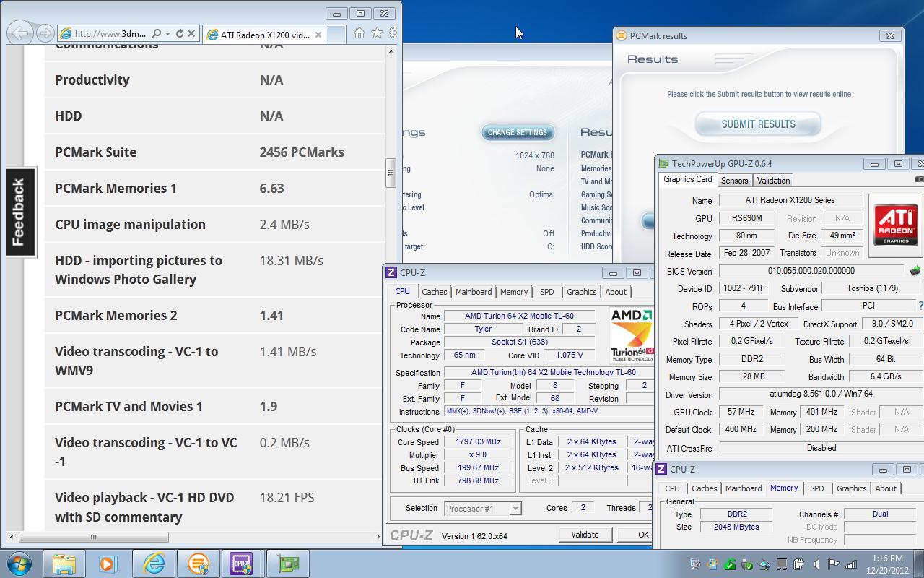
Task: Open Memory tab in front CPU-Z window
Action: point(514,292)
